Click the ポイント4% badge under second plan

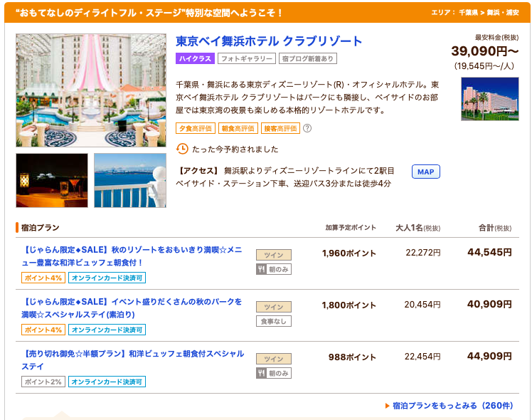pos(43,330)
